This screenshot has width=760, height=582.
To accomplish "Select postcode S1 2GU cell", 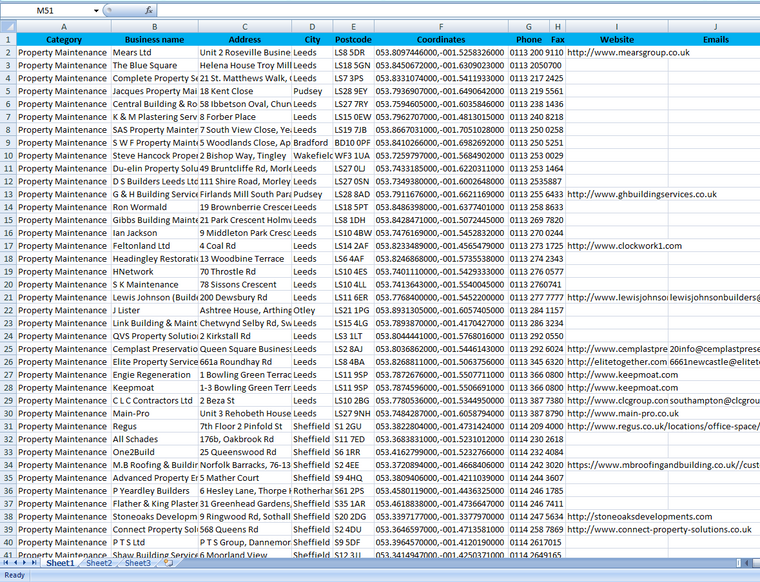I will tap(353, 426).
